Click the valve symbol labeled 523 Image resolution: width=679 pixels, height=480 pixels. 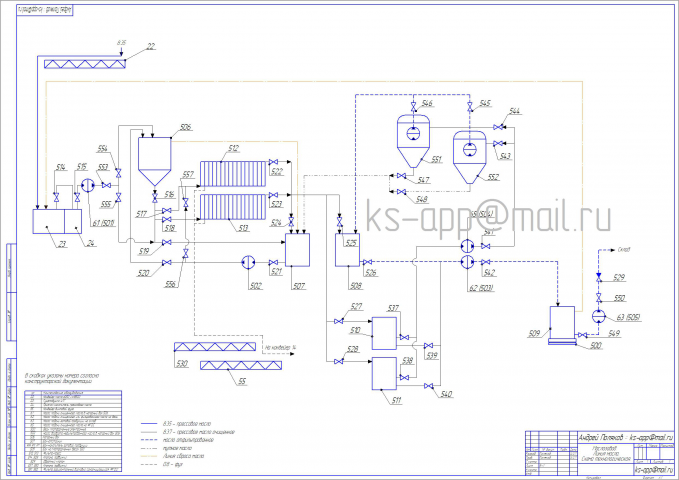[273, 195]
